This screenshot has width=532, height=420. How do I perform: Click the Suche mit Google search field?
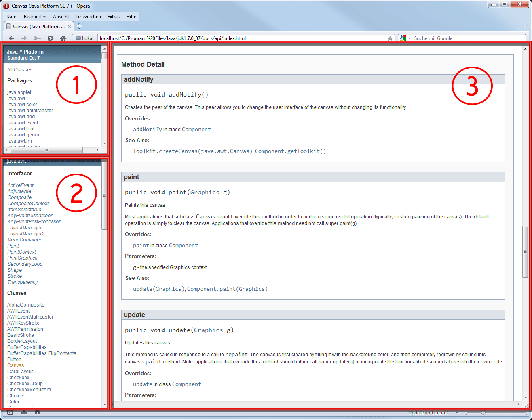(469, 38)
